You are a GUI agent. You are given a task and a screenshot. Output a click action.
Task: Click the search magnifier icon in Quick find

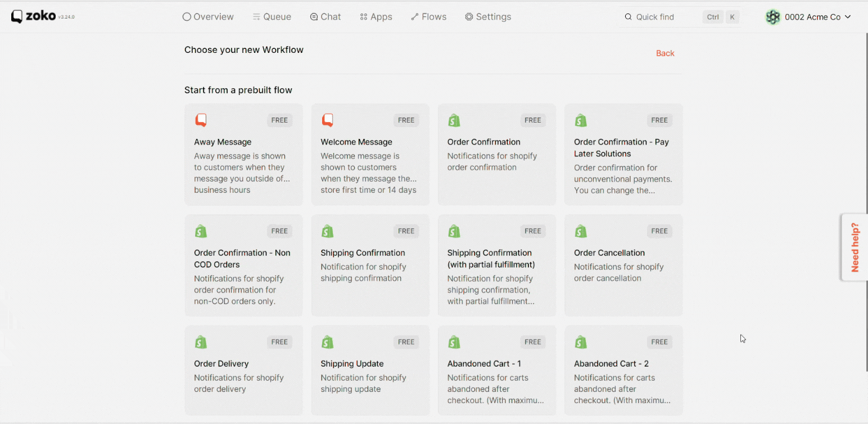coord(629,17)
